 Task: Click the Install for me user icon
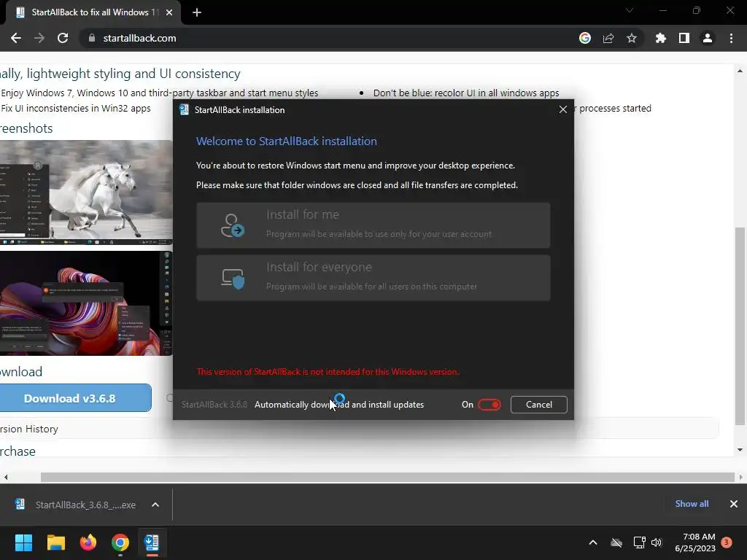pyautogui.click(x=233, y=226)
